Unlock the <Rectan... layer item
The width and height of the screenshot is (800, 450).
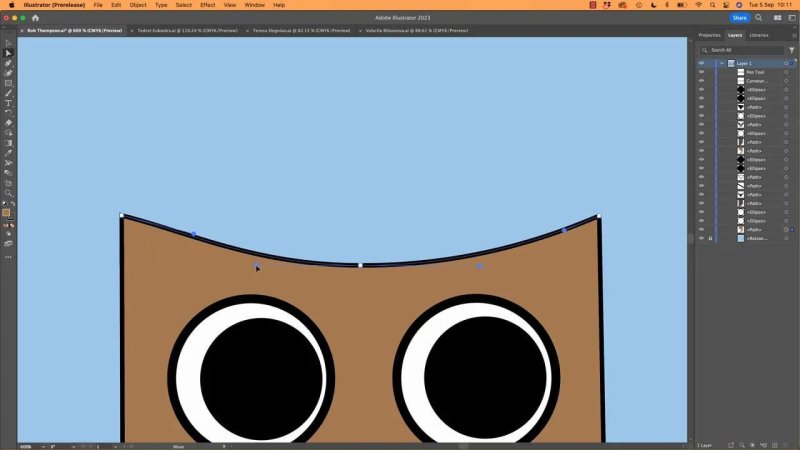[x=710, y=238]
